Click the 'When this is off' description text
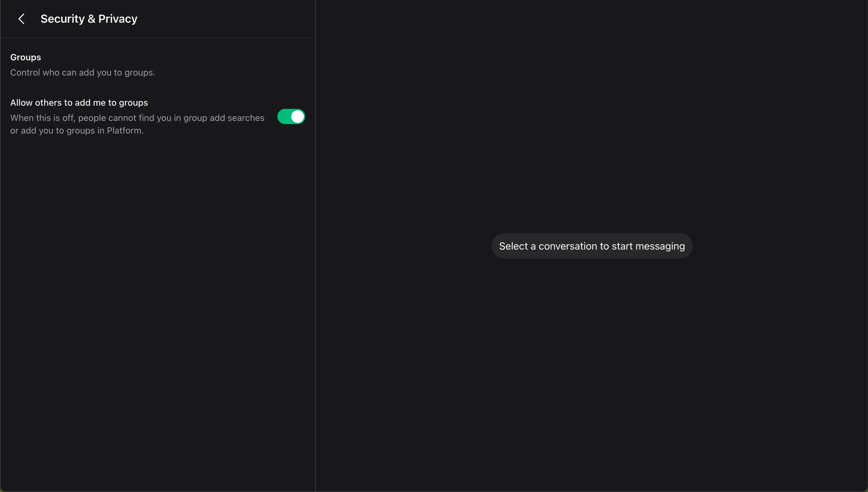Screen dimensions: 868x492 [137, 124]
